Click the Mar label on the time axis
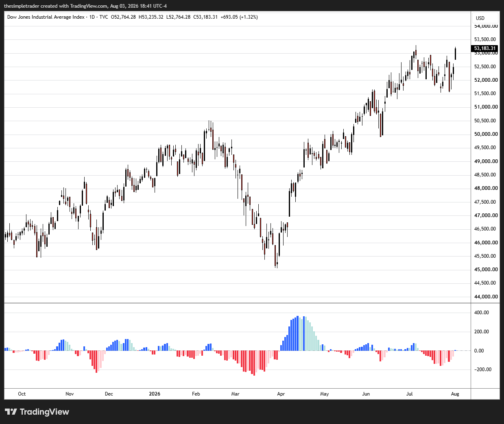Image resolution: width=504 pixels, height=424 pixels. coord(235,394)
